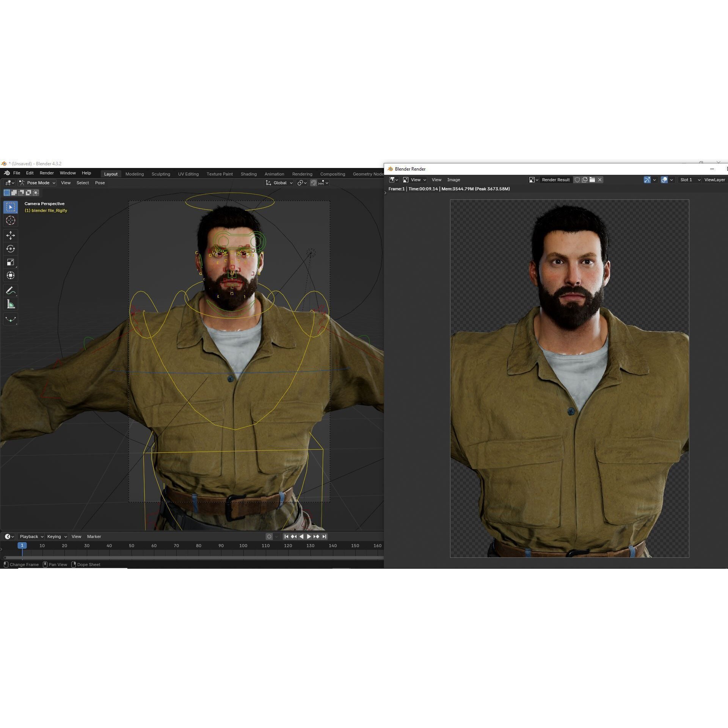
Task: Open the Image menu in Blender Render window
Action: click(x=453, y=180)
